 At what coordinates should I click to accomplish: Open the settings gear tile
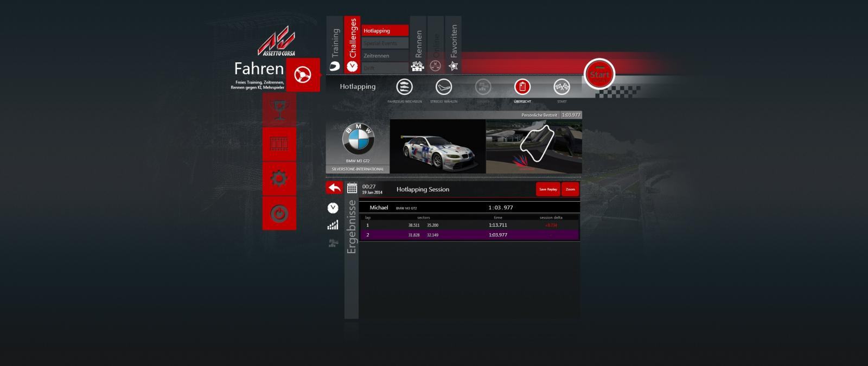[x=279, y=178]
